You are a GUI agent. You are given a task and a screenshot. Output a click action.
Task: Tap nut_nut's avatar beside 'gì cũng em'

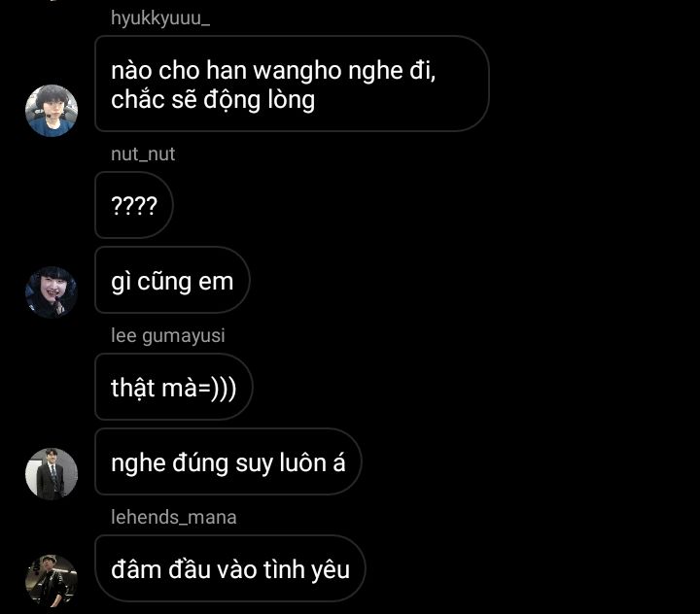point(52,292)
